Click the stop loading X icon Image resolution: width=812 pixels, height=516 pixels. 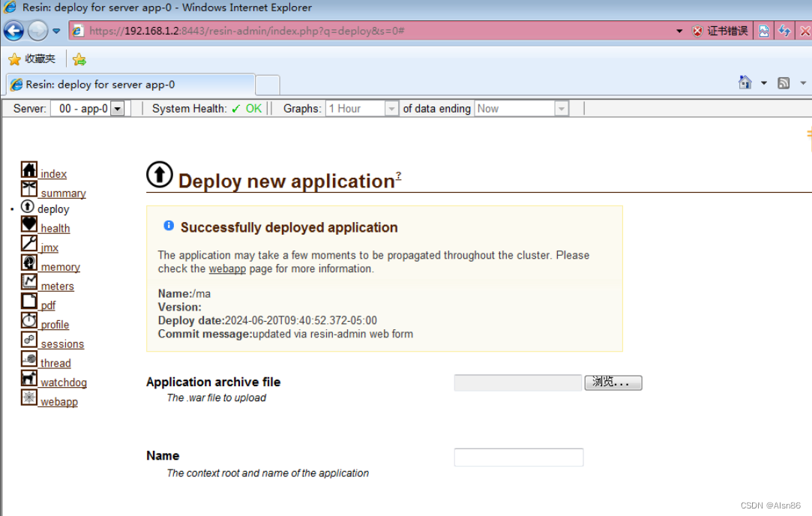[805, 31]
